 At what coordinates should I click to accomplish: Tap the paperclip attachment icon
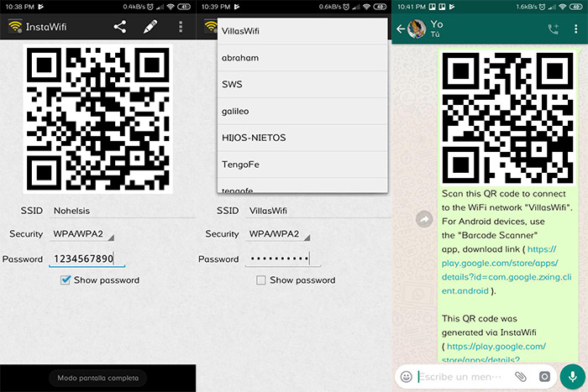click(521, 377)
